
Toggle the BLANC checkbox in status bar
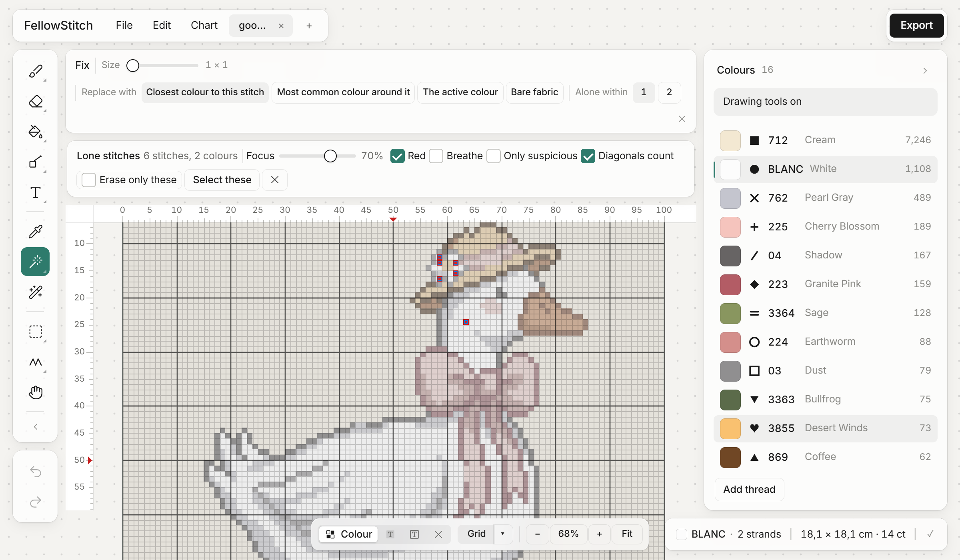[x=682, y=534]
